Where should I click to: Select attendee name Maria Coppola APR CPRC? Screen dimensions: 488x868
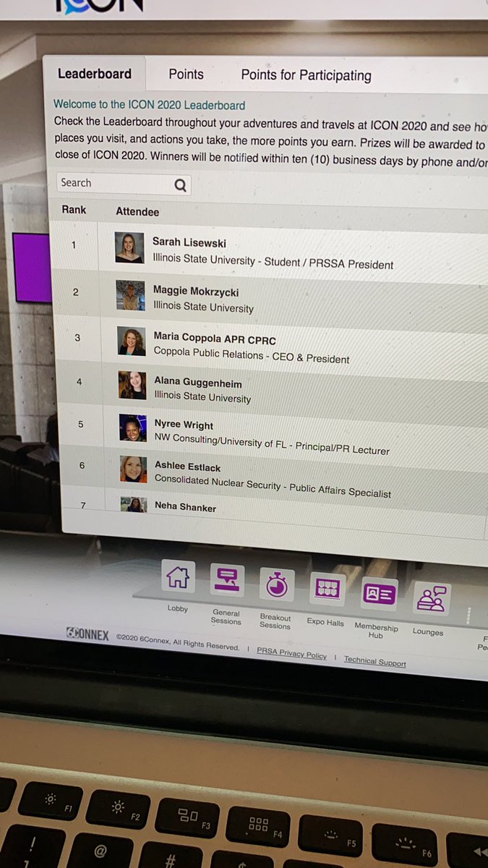point(215,337)
